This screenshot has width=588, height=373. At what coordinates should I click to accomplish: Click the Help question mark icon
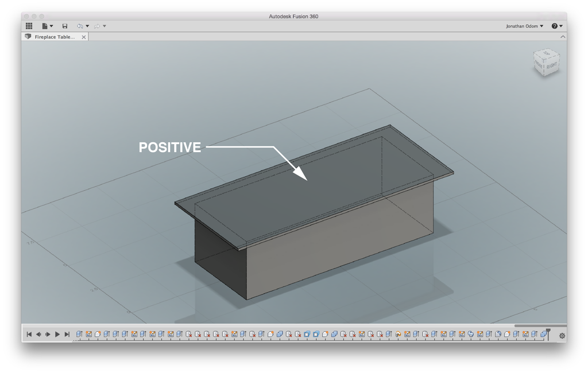click(554, 26)
